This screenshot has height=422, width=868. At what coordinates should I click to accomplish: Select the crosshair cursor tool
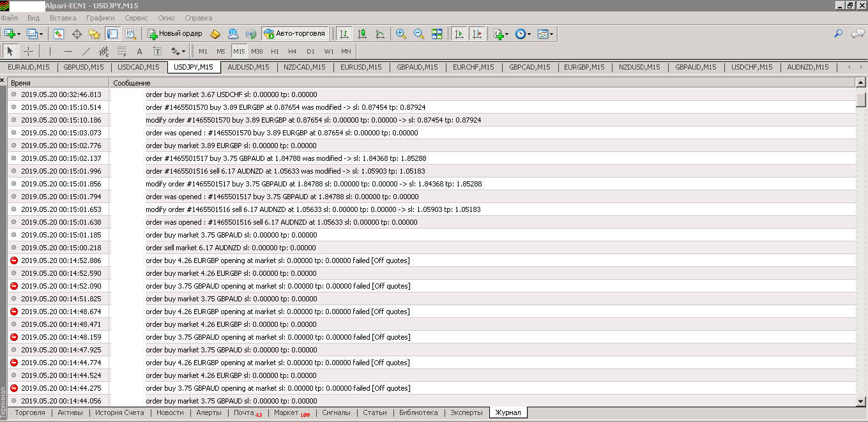[29, 51]
